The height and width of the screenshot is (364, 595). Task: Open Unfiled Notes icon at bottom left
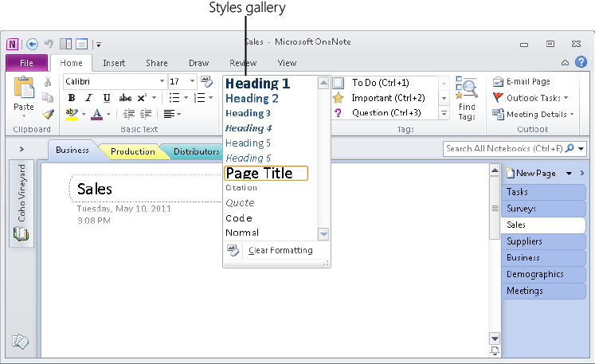[x=20, y=342]
